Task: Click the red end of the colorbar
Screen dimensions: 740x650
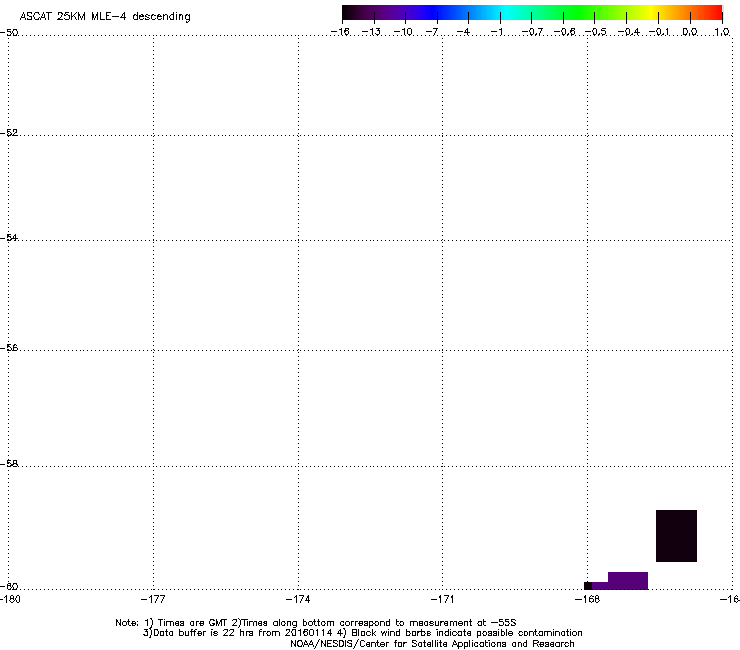Action: point(715,13)
